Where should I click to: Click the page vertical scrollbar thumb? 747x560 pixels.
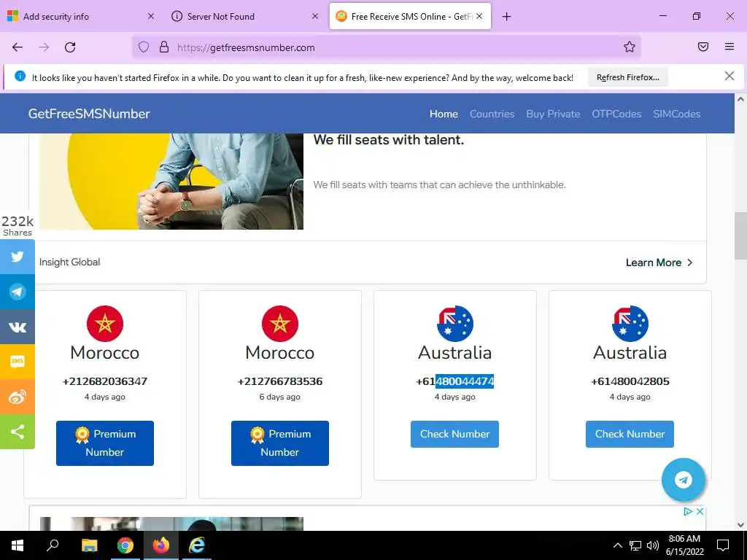(x=740, y=236)
